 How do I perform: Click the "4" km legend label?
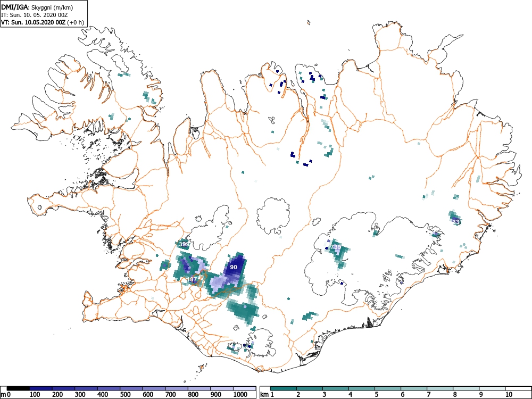pos(351,395)
